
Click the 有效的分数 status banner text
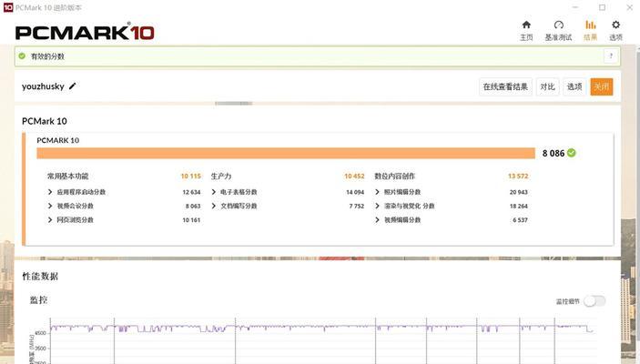point(47,56)
